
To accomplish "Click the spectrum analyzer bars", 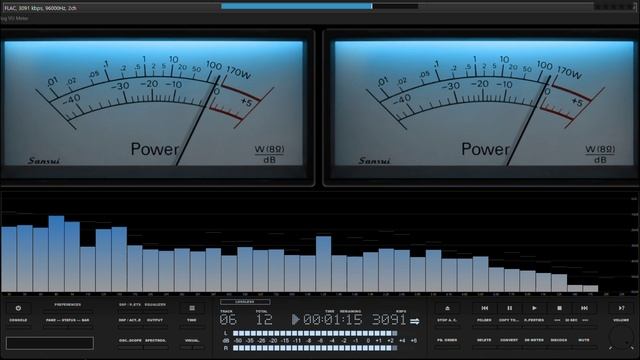I will coord(300,253).
